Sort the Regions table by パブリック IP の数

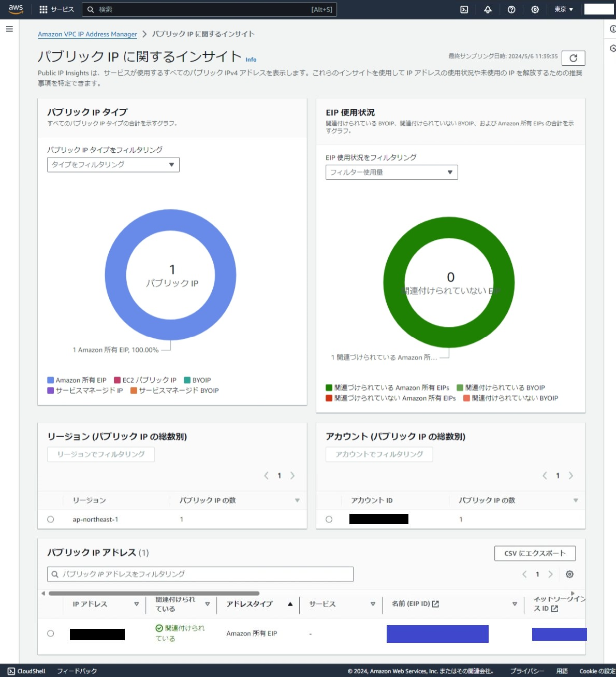[x=297, y=500]
